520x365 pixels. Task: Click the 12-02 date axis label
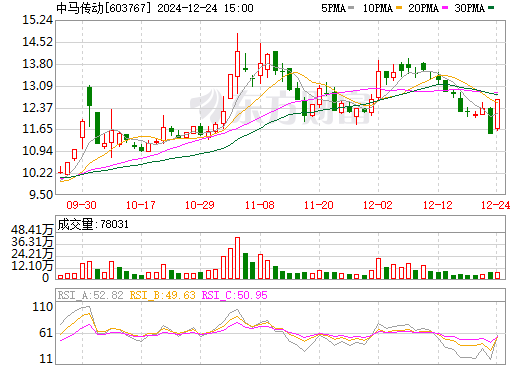[378, 205]
